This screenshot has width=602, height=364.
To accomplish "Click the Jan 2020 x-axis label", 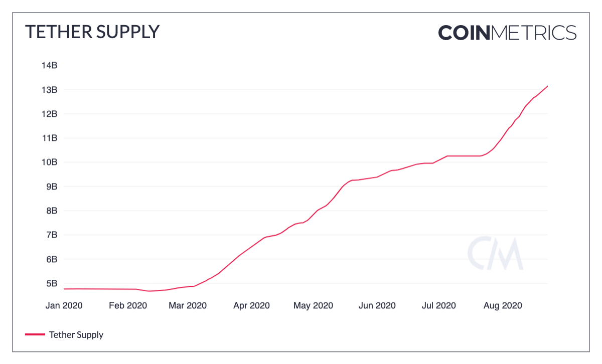I will click(x=65, y=305).
